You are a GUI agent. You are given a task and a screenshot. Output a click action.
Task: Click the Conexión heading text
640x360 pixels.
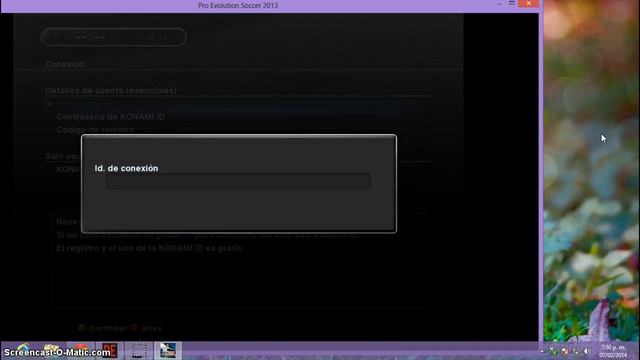[64, 64]
